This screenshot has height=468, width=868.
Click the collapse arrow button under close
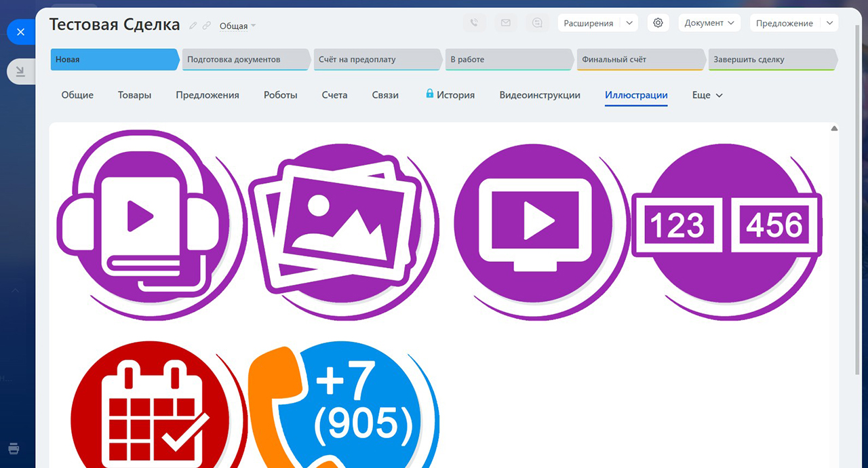pos(20,71)
